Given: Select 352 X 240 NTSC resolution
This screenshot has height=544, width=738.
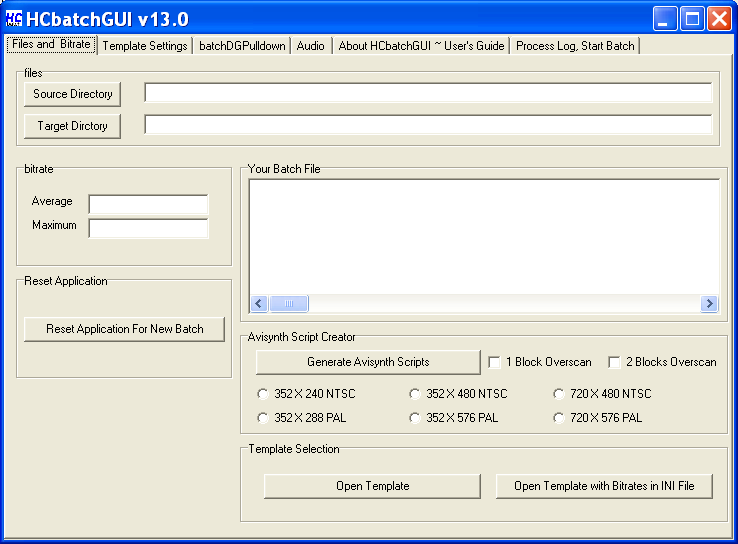Looking at the screenshot, I should click(263, 394).
